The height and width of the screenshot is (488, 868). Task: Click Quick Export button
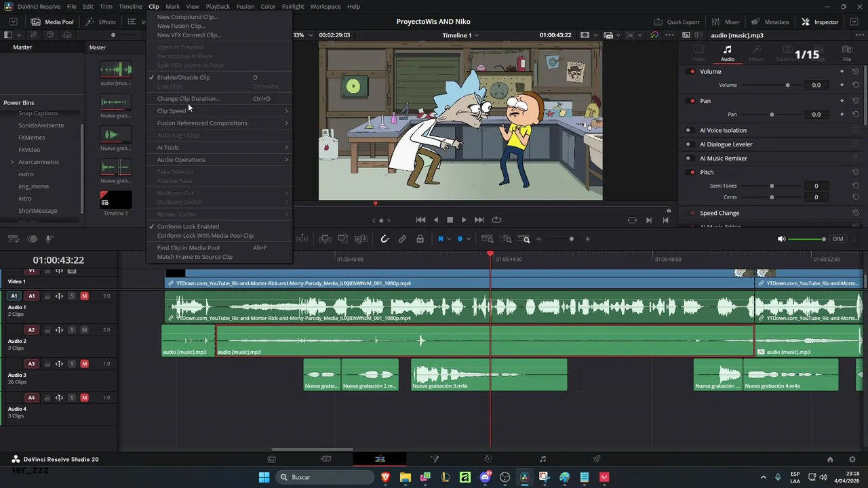pos(676,22)
